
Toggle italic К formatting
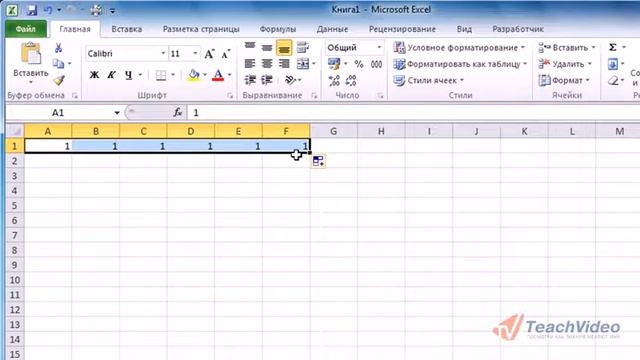[111, 75]
